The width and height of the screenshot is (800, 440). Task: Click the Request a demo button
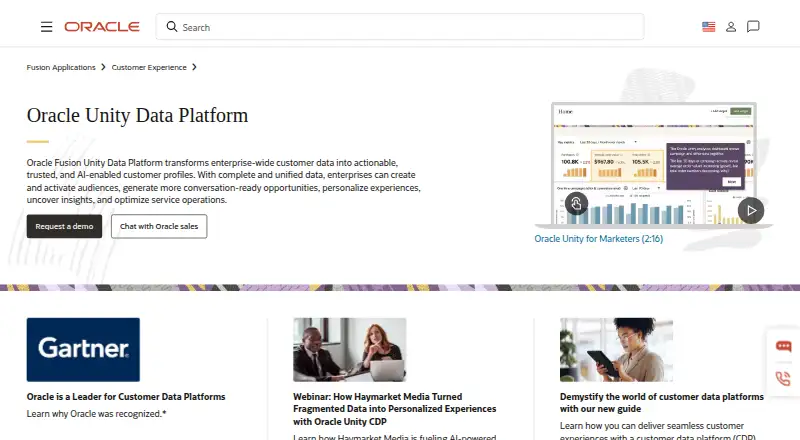pyautogui.click(x=64, y=226)
